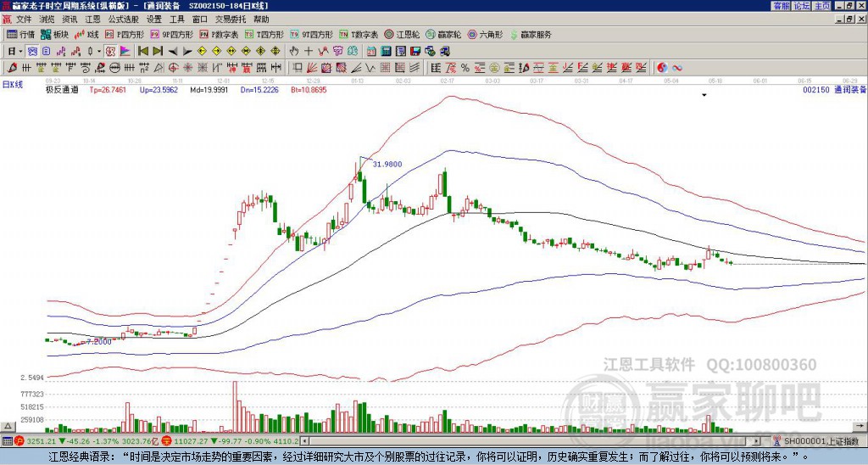
Task: Open the 浏览 menu
Action: [47, 20]
